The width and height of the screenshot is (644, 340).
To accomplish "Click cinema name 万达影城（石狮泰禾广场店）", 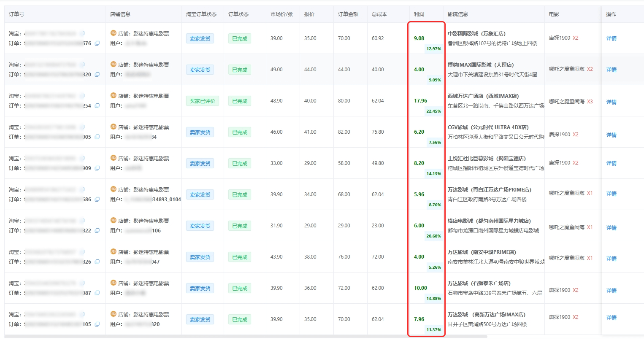I will [x=479, y=283].
